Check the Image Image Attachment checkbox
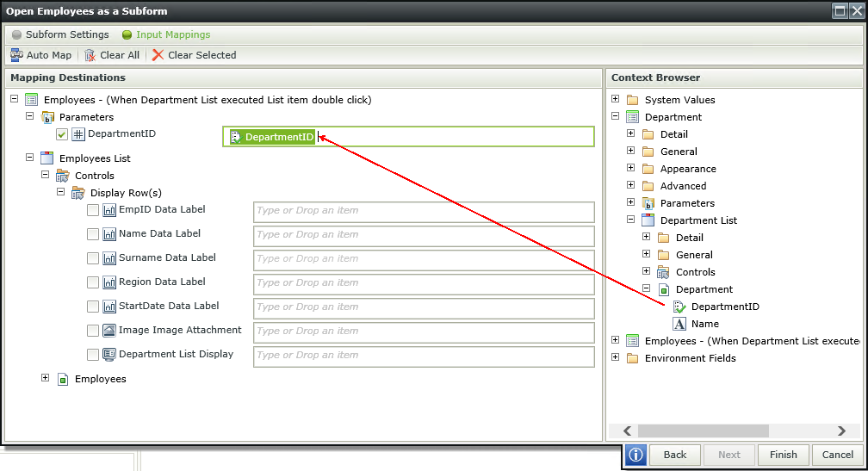The image size is (868, 471). coord(93,331)
